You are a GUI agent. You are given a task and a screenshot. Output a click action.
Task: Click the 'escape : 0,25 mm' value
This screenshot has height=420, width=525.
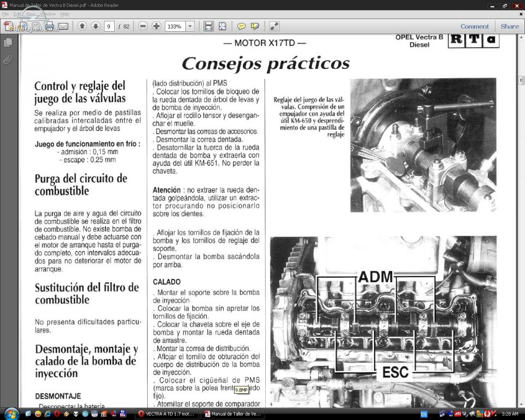(87, 160)
